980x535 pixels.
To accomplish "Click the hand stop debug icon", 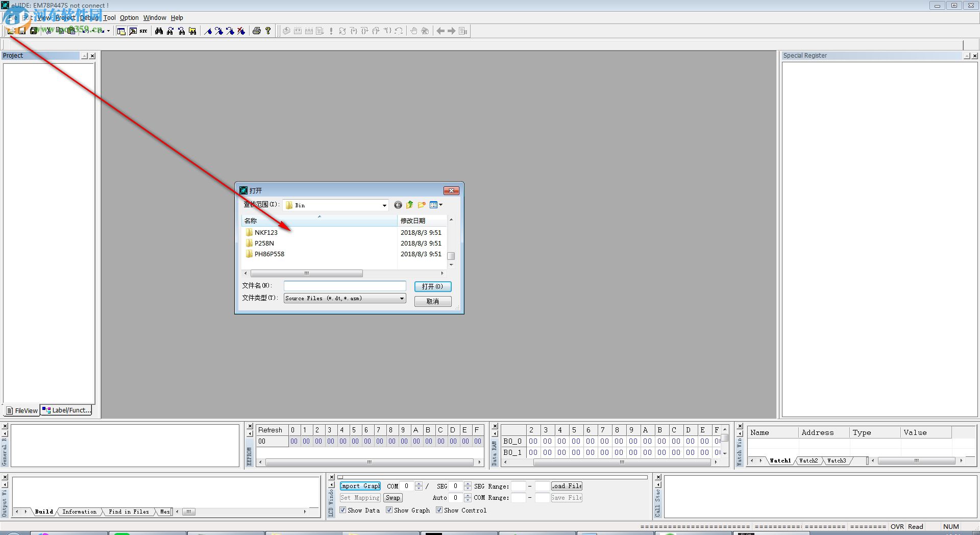I will [414, 31].
